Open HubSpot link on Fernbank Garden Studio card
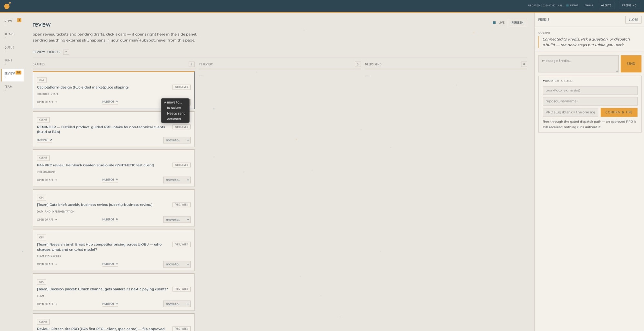 pyautogui.click(x=110, y=180)
